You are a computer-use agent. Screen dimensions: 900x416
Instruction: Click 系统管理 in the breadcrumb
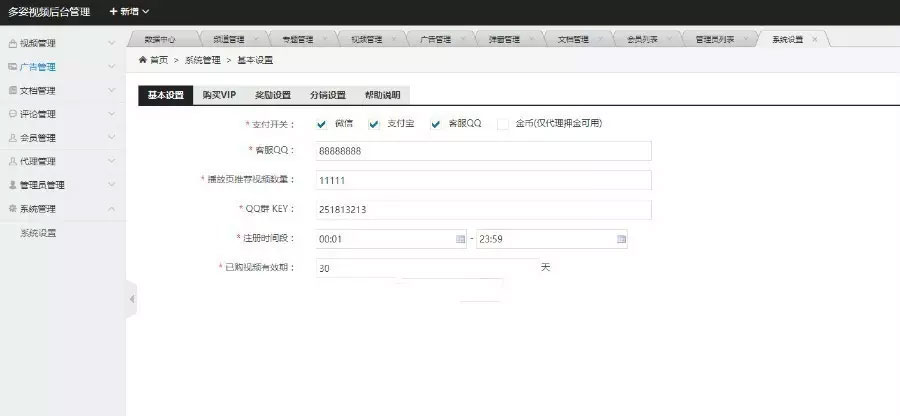click(202, 61)
